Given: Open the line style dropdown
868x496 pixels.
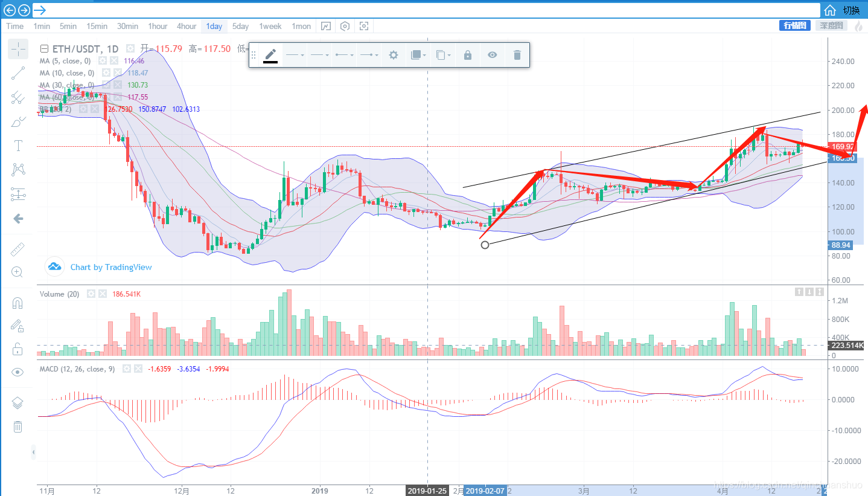Looking at the screenshot, I should point(320,55).
